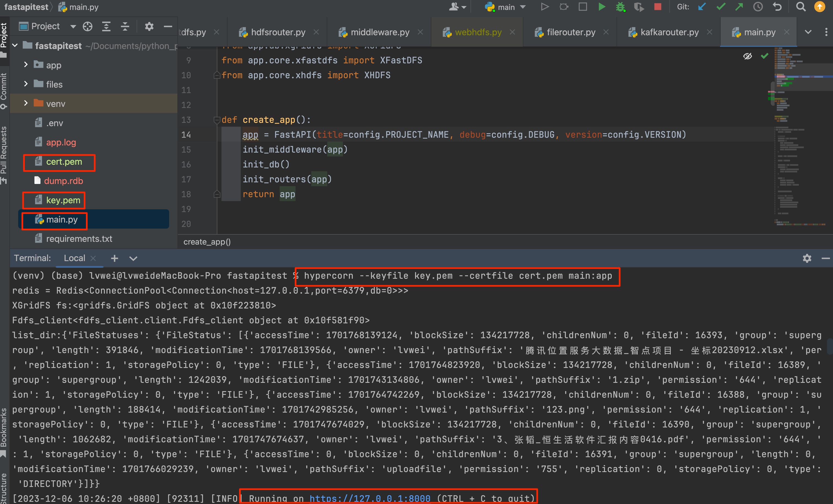Open Terminal settings gear
The image size is (833, 504).
point(807,258)
